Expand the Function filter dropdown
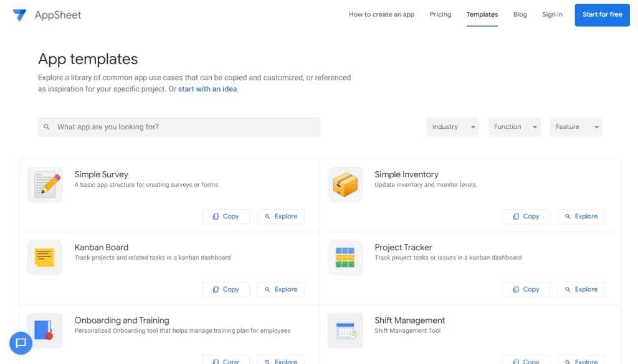Image resolution: width=638 pixels, height=364 pixels. coord(515,127)
